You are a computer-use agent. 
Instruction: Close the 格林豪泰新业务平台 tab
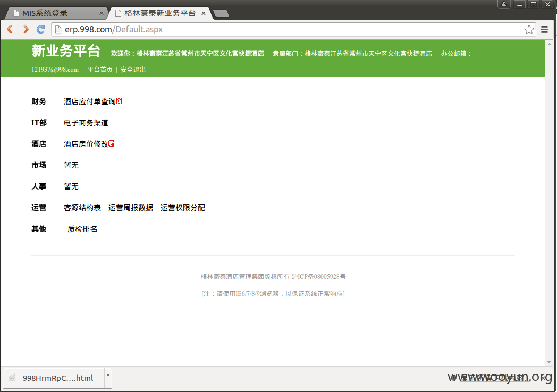pyautogui.click(x=204, y=13)
